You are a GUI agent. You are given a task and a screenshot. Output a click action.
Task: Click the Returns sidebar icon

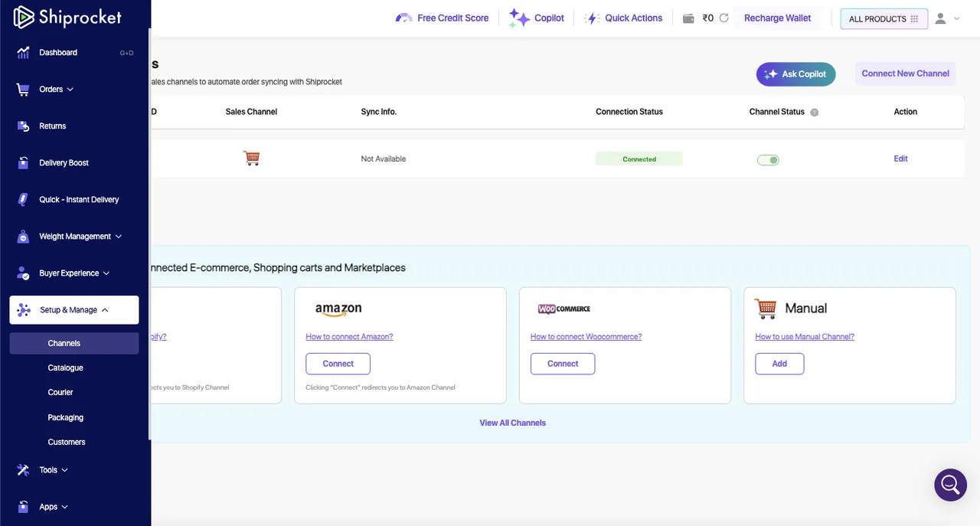(24, 126)
